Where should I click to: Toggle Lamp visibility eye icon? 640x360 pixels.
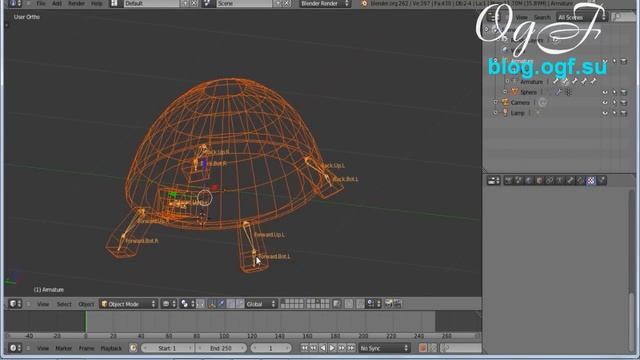tap(605, 113)
